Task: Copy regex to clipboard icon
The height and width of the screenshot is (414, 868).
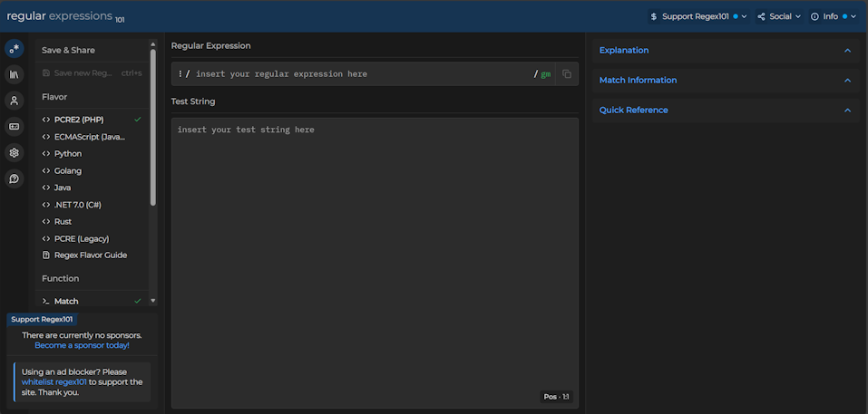Action: click(x=567, y=74)
